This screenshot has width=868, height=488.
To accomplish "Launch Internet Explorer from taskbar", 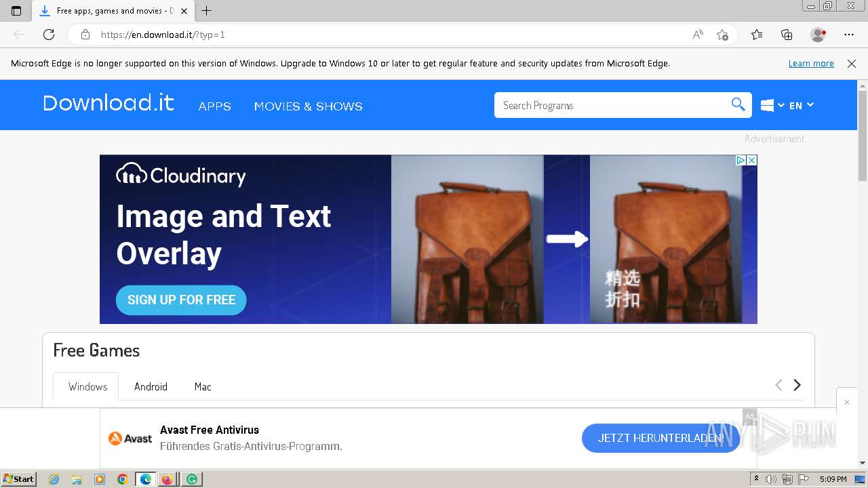I will tap(54, 479).
